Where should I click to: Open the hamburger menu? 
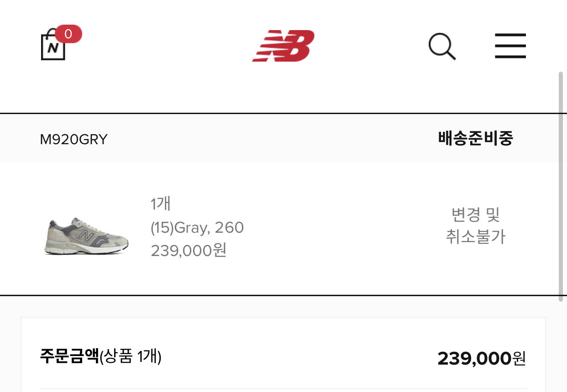tap(510, 46)
